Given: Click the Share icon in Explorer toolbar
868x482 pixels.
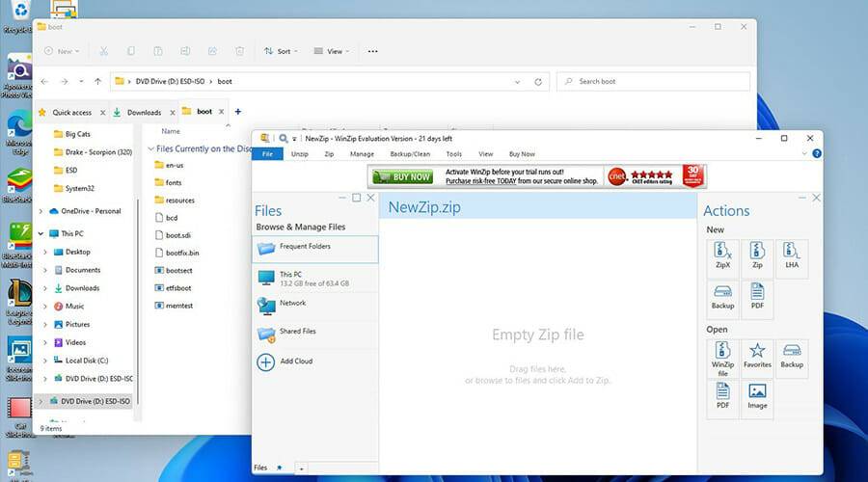Looking at the screenshot, I should pos(212,51).
